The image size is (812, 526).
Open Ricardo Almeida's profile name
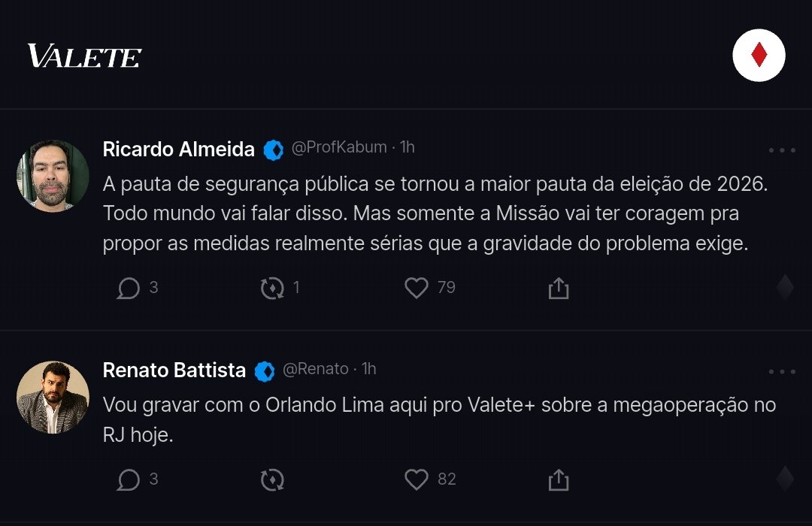(178, 150)
